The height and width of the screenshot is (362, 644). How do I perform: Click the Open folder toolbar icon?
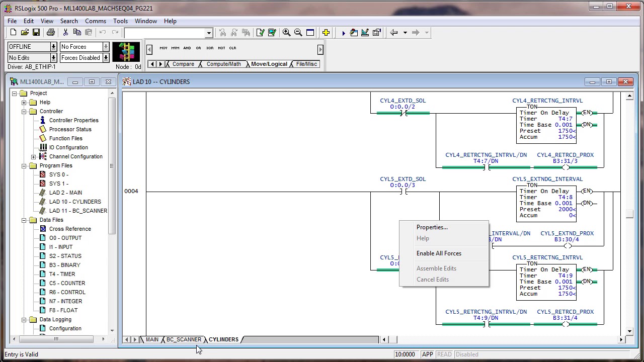[25, 33]
